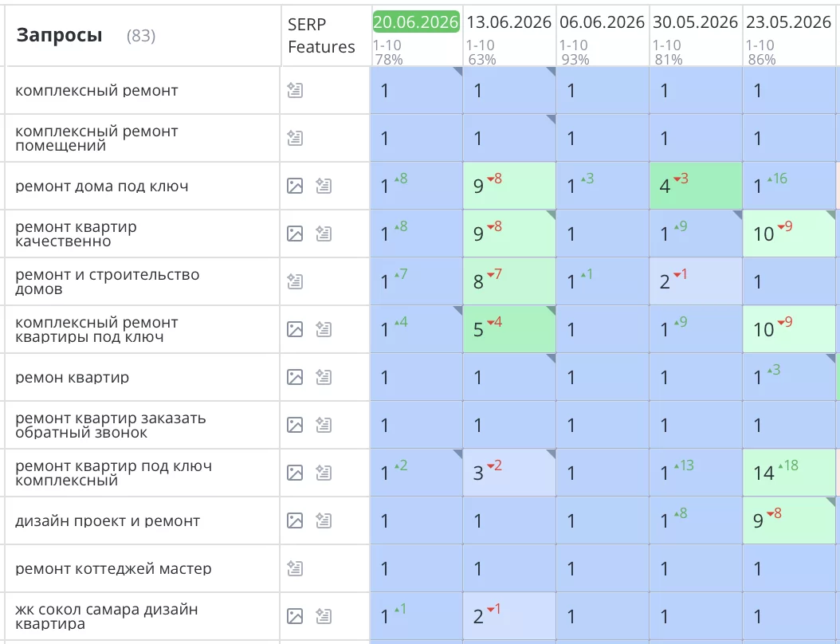Open query 'ремонт квартир под ключ комплексный'
This screenshot has width=840, height=644.
[114, 473]
